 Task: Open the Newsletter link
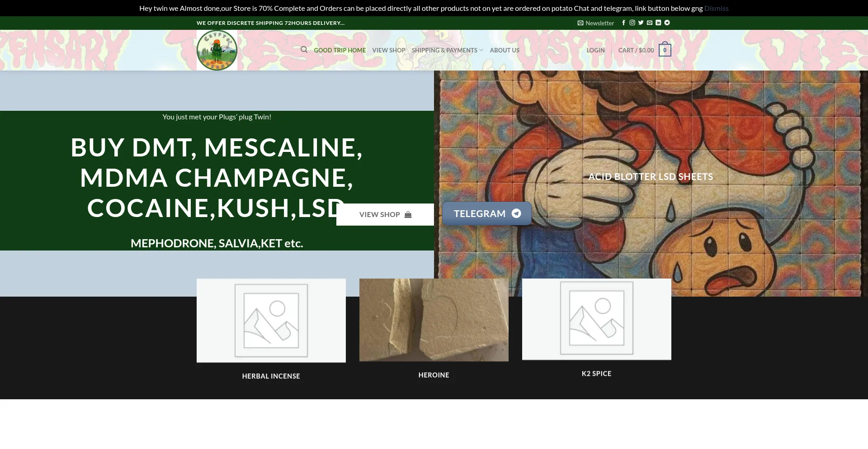[596, 23]
